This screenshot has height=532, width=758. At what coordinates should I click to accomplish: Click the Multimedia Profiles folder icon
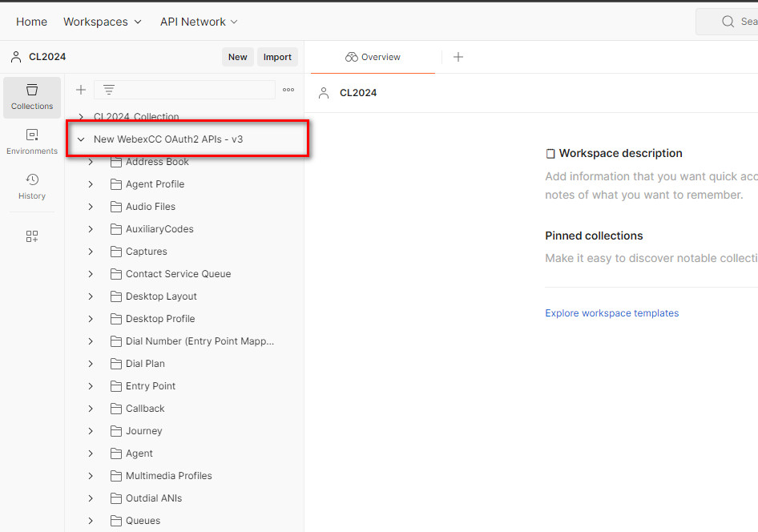(x=116, y=476)
